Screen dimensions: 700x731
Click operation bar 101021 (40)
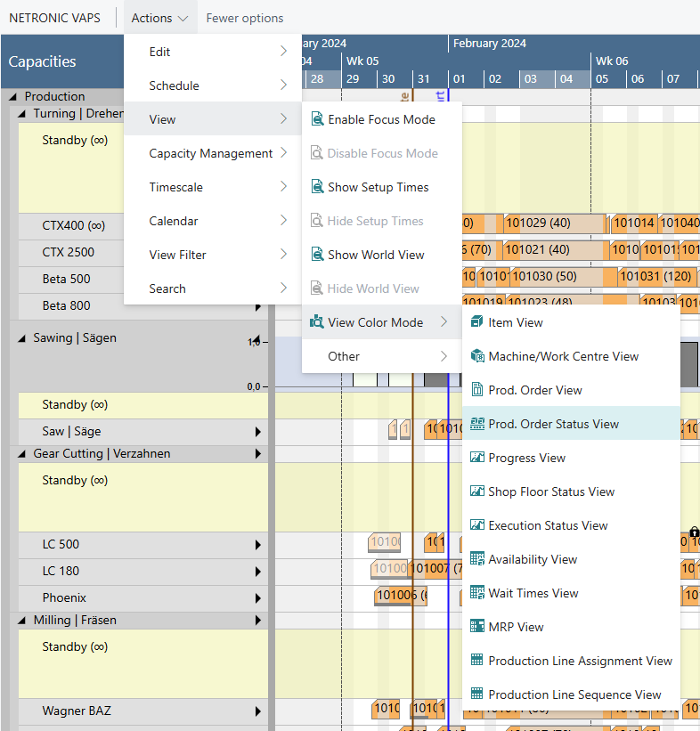click(556, 250)
